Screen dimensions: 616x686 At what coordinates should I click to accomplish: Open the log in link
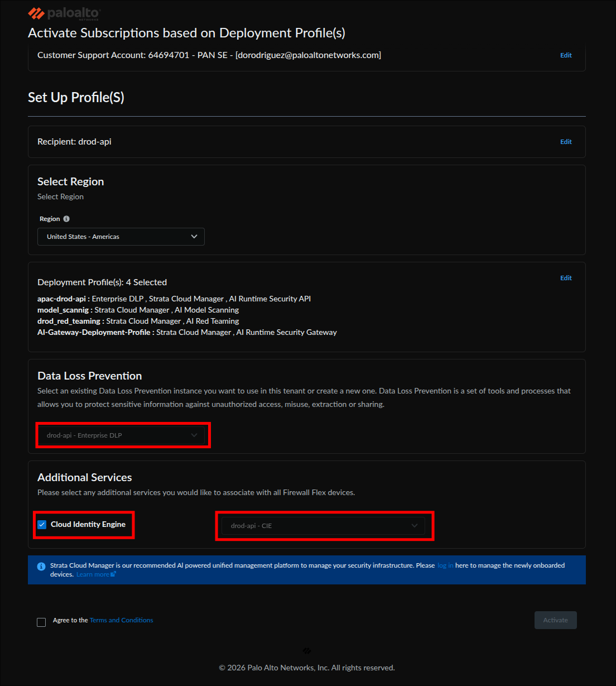point(445,565)
